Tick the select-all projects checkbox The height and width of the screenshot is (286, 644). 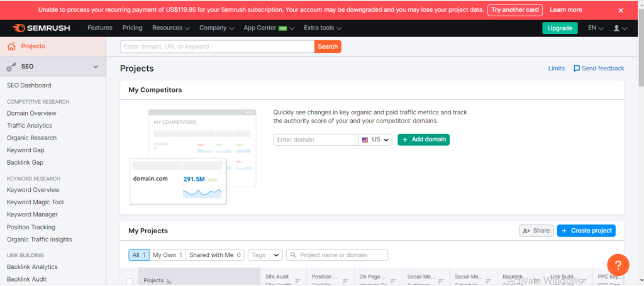pos(130,282)
